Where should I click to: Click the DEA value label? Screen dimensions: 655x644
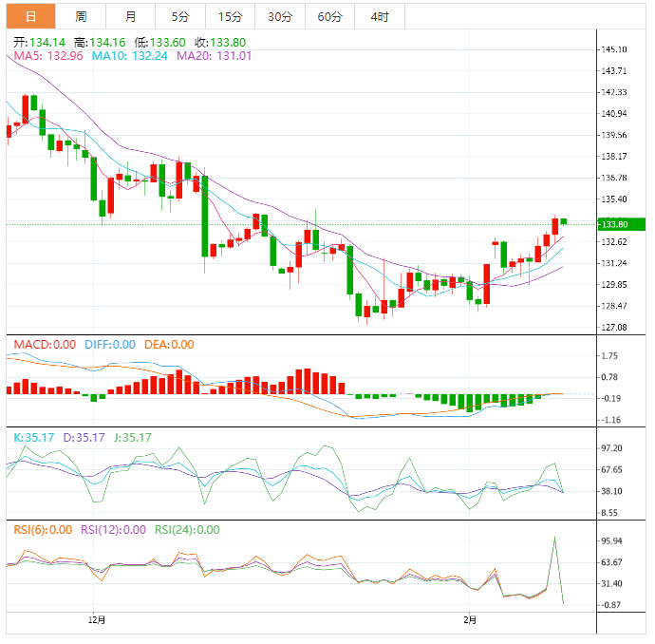pyautogui.click(x=169, y=344)
